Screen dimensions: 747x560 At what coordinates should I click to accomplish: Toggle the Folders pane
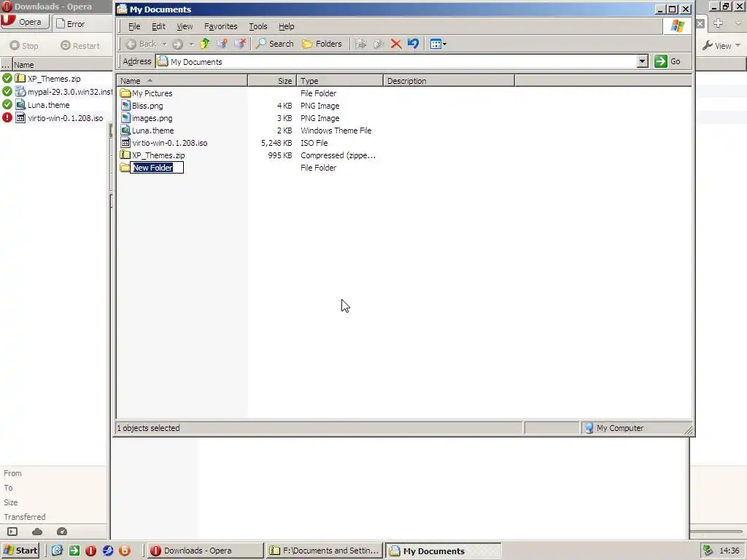point(322,44)
